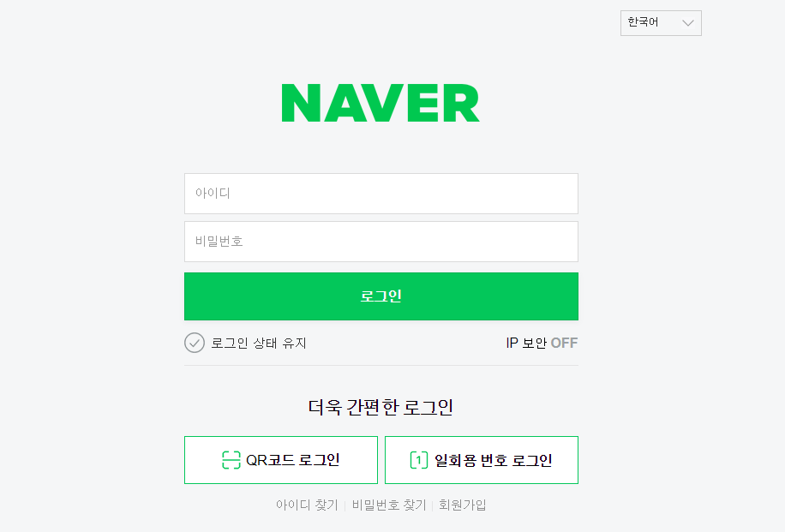
Task: Click the 아이디 placeholder text
Action: [x=213, y=193]
